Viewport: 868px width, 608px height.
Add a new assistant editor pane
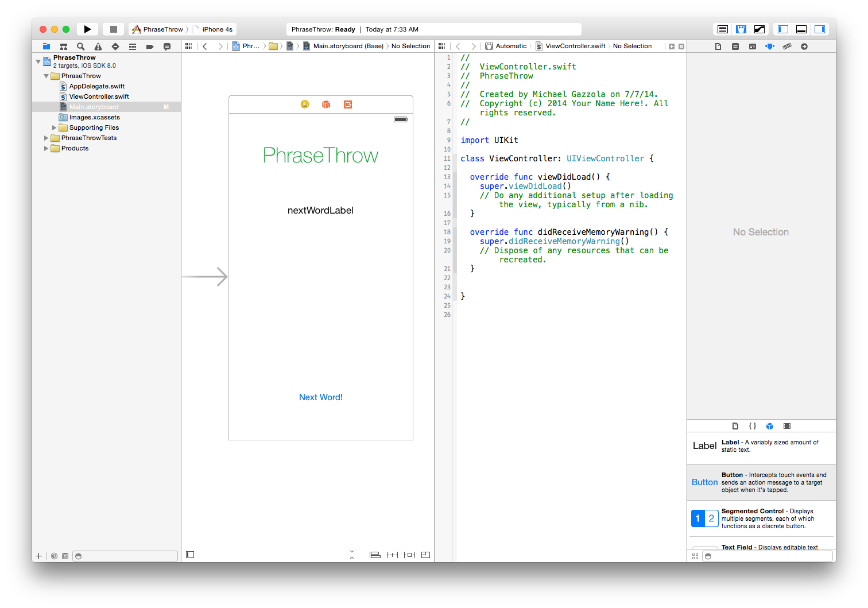point(672,47)
